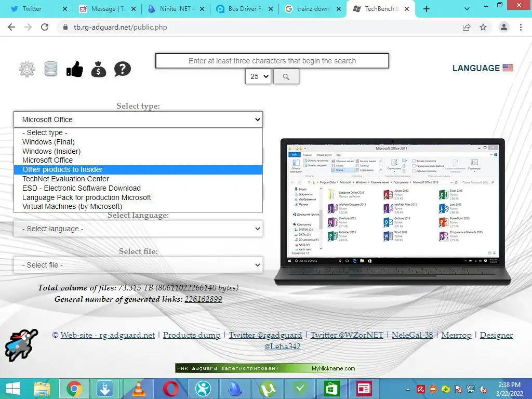This screenshot has height=399, width=532.
Task: Open the Web-site rg-adguard.net link
Action: click(x=108, y=335)
